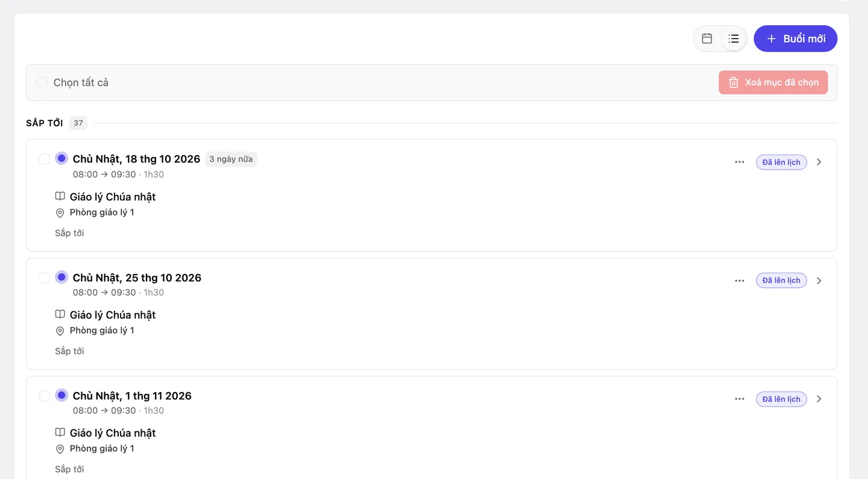
Task: Click book icon in 25 thg 10 session
Action: click(60, 315)
